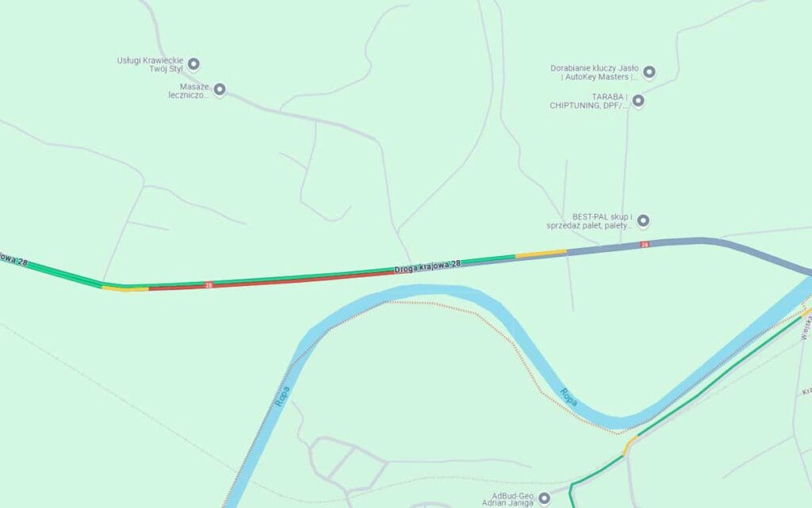Click the BEST-PAL skup i sprzedaż palet label
Screen dimensions: 812x508
(589, 221)
